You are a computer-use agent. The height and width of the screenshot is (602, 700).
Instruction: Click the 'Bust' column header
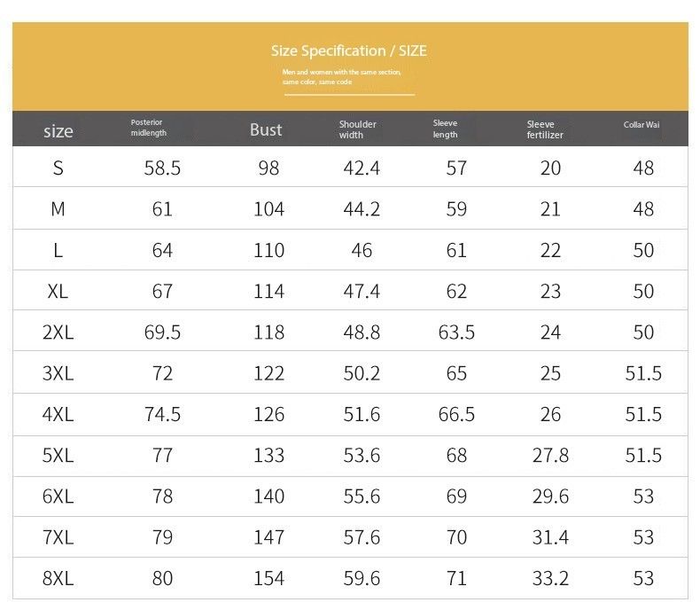pyautogui.click(x=266, y=130)
